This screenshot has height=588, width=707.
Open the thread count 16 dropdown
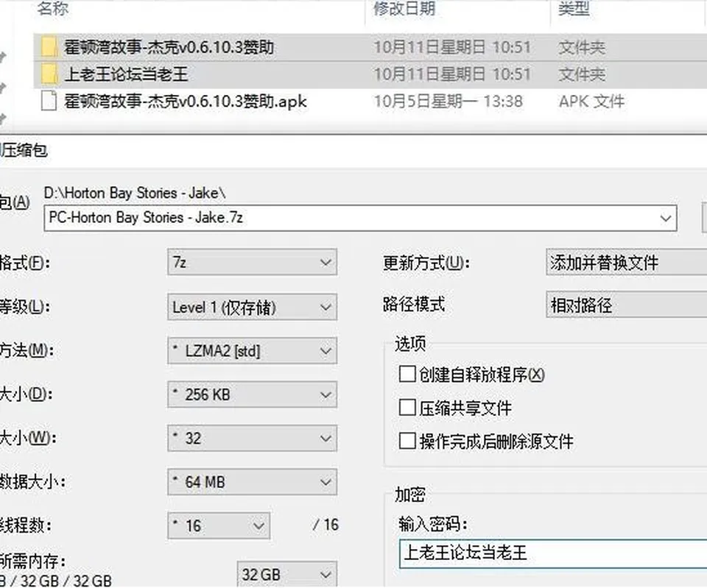[x=219, y=526]
